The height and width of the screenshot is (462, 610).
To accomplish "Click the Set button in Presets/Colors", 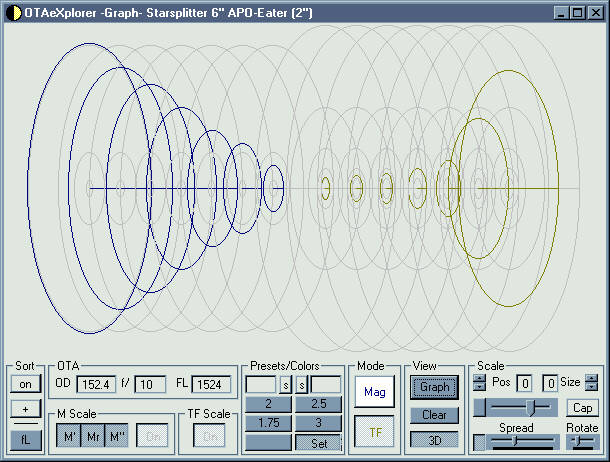I will tap(319, 443).
